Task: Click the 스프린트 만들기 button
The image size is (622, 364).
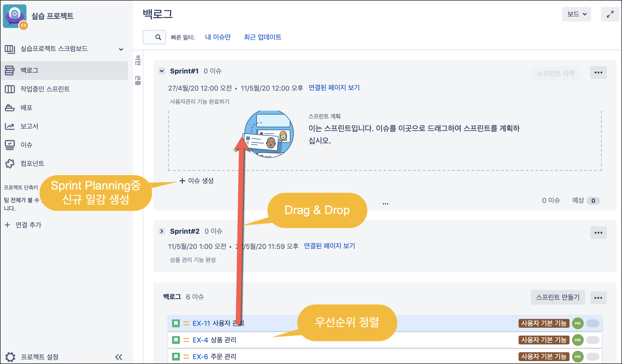Action: 558,297
